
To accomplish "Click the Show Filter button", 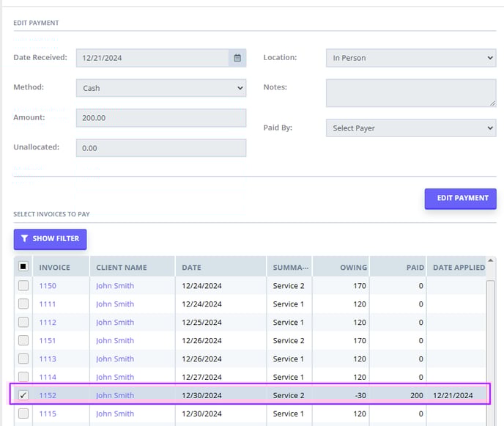I will (x=50, y=239).
